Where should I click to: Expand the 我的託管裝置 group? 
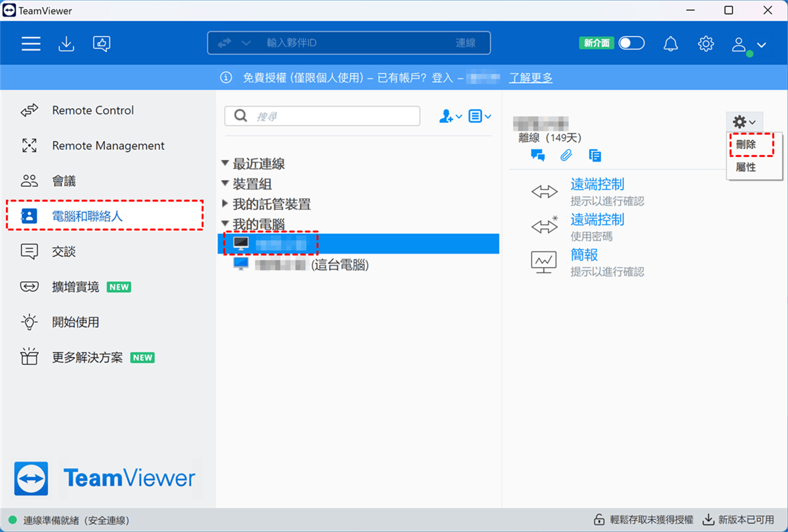(225, 203)
